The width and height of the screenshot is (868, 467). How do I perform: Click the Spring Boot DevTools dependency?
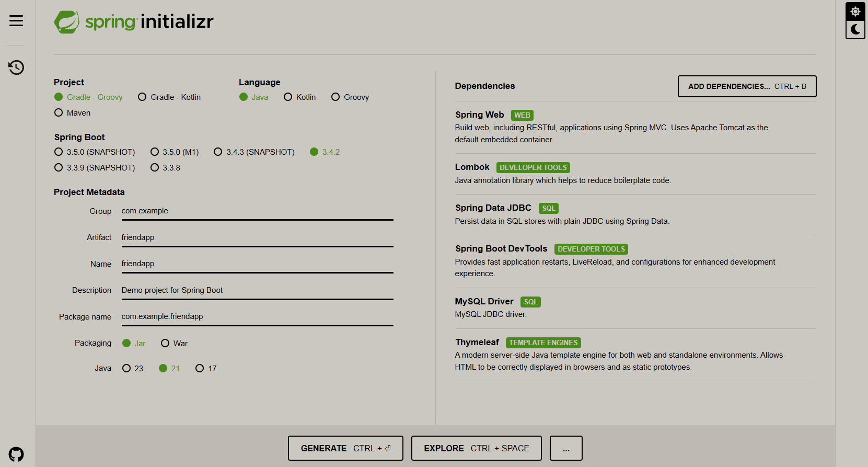(x=635, y=261)
